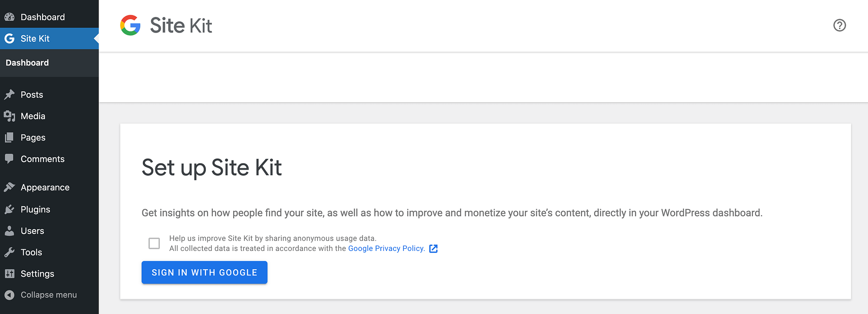Open the Users menu
This screenshot has width=868, height=314.
[50, 230]
